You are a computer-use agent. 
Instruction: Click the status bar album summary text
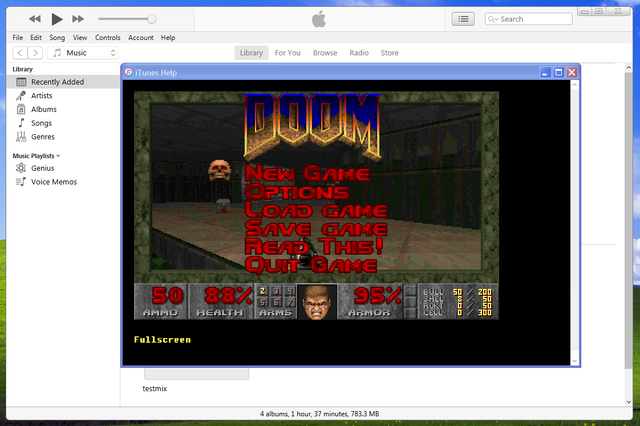point(320,414)
